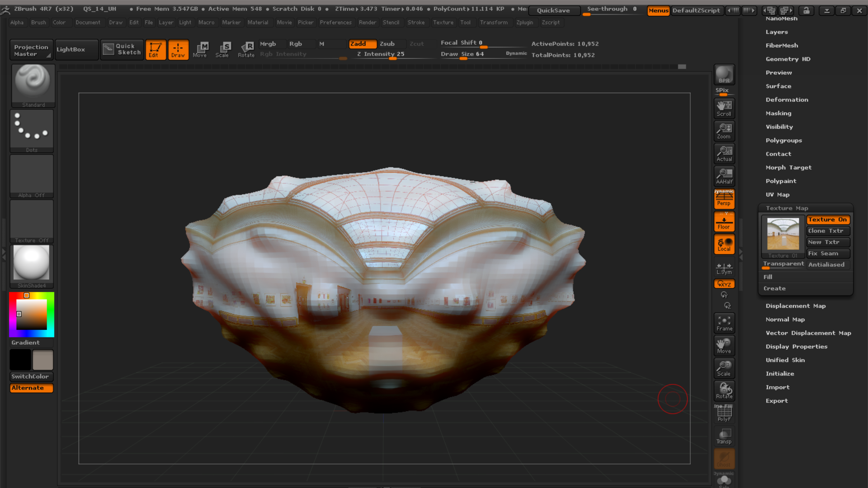
Task: Turn on Transp transparency mode
Action: 724,435
